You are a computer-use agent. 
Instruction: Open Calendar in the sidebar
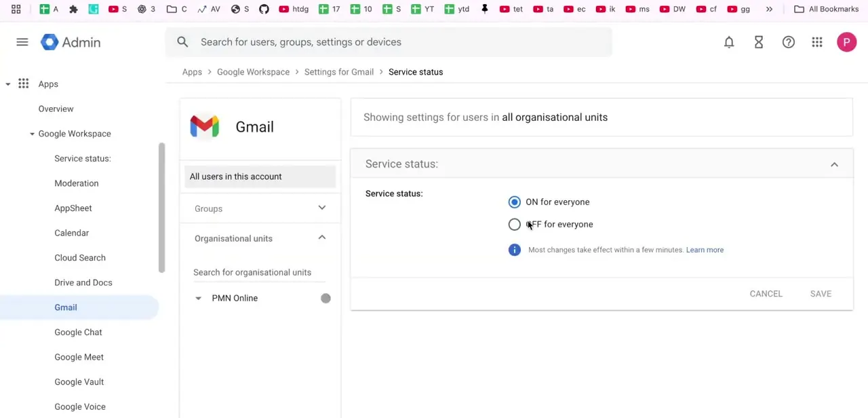[x=72, y=233]
